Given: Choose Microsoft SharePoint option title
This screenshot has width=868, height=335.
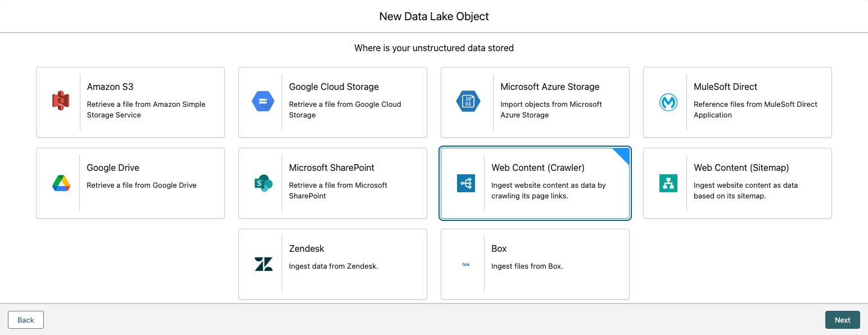Looking at the screenshot, I should click(331, 168).
